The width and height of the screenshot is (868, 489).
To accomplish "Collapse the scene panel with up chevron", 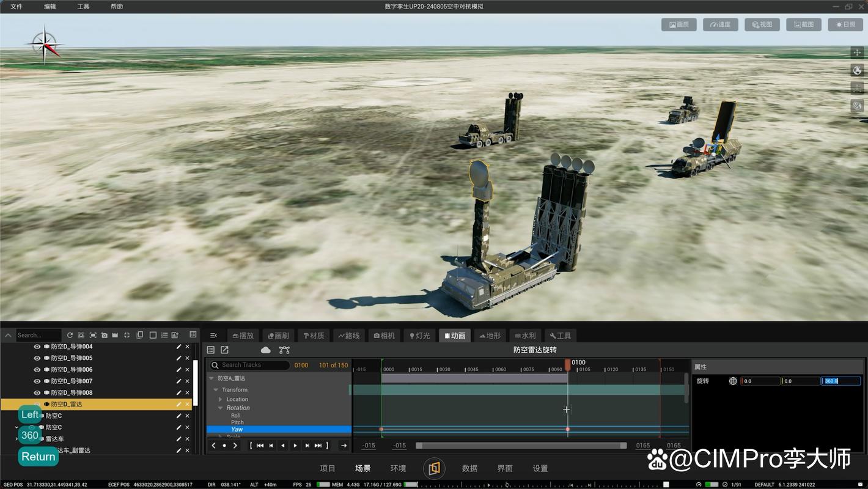I will (8, 335).
